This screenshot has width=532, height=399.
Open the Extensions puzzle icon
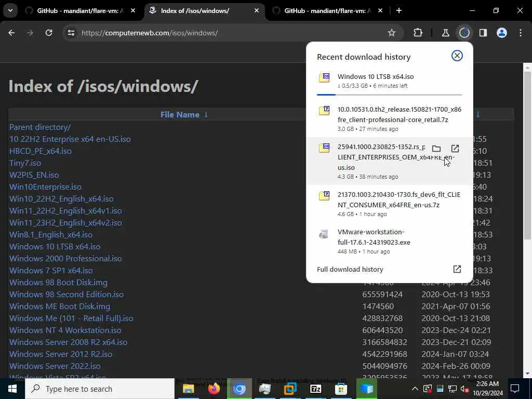[418, 33]
